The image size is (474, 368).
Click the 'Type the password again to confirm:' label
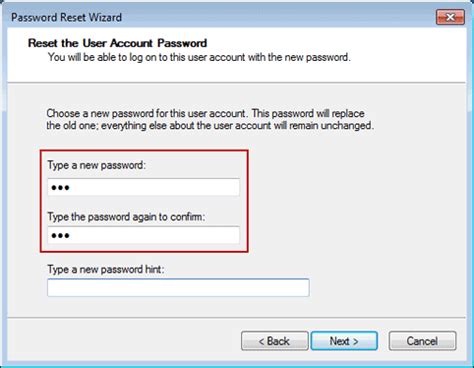coord(126,217)
